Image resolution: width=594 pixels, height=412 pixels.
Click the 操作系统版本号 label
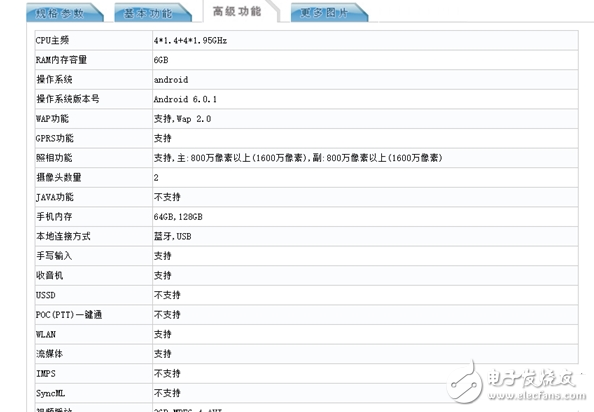[68, 99]
